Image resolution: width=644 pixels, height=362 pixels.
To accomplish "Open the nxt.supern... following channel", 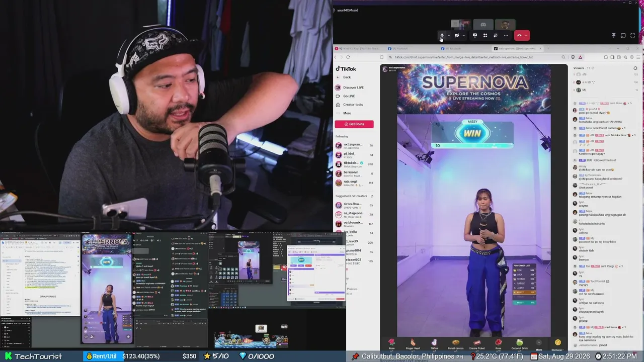I will pos(355,146).
